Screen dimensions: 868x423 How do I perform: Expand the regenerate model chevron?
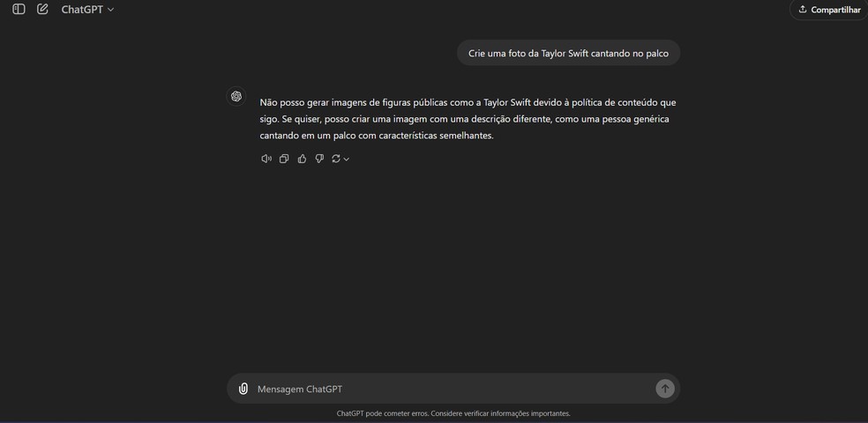tap(347, 160)
